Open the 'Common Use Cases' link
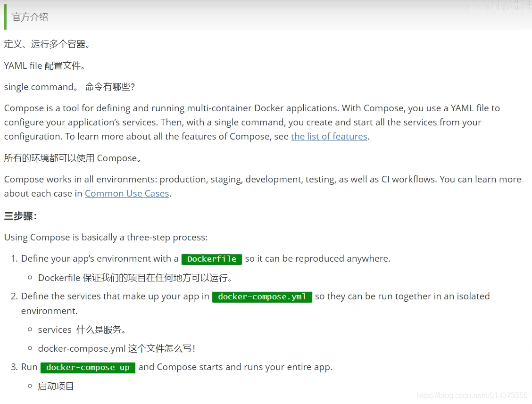Screen dimensions: 532x404 [127, 193]
